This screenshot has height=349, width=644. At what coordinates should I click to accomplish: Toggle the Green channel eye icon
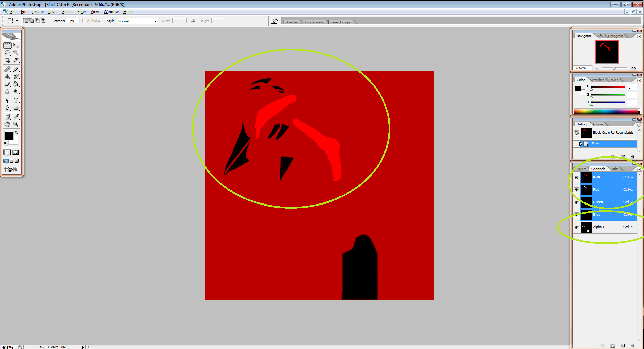point(576,202)
